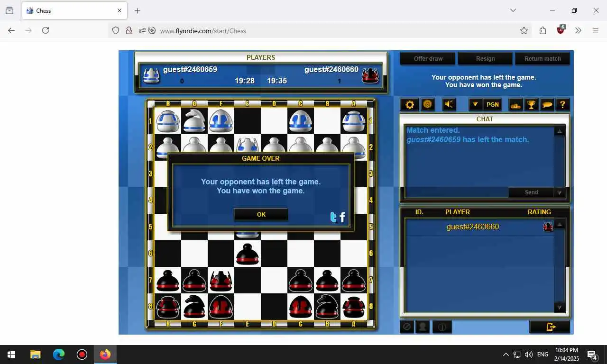The height and width of the screenshot is (364, 607).
Task: Click the Offer draw button
Action: click(x=428, y=59)
